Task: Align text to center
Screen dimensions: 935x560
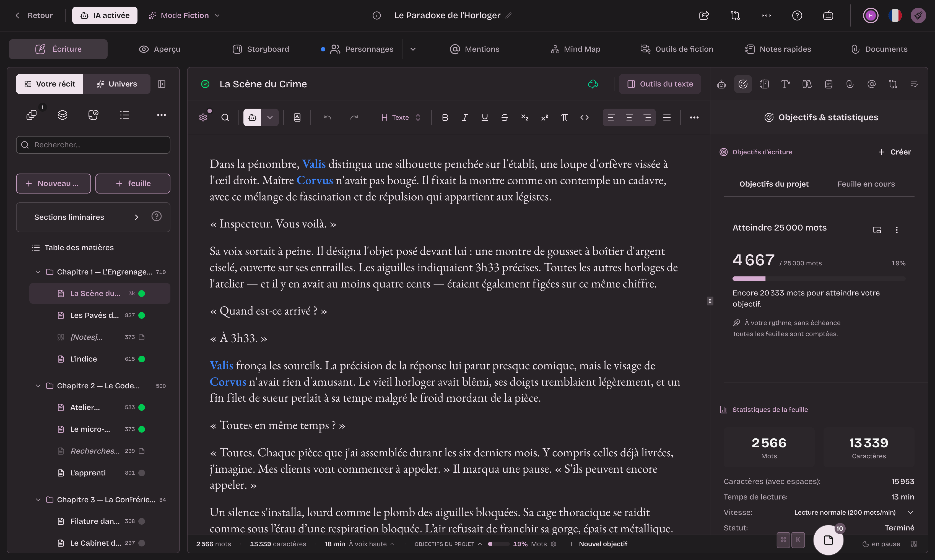Action: [x=629, y=117]
